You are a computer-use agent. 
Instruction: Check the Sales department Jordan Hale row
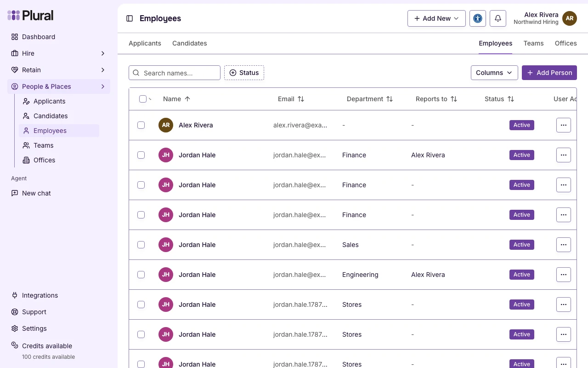141,245
